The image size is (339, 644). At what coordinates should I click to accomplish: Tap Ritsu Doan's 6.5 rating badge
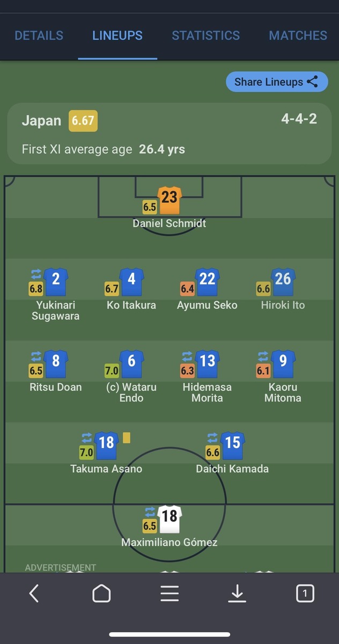point(35,371)
